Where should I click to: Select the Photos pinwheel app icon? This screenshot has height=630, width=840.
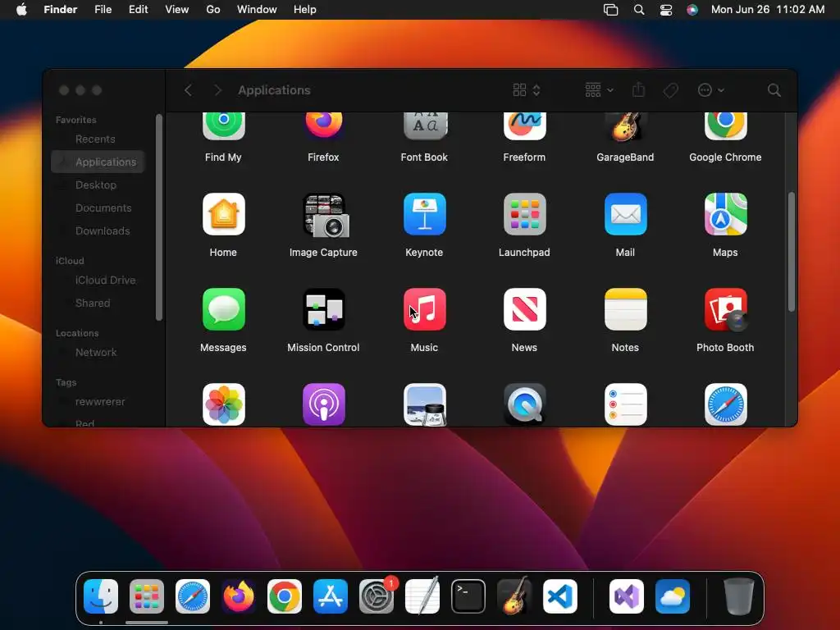point(223,404)
